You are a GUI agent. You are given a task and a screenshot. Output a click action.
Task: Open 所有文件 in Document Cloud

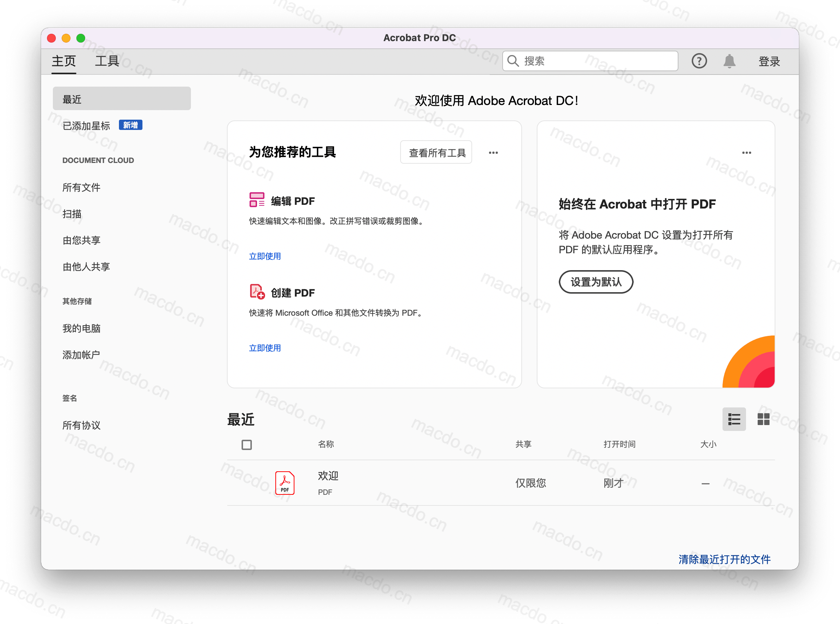(x=81, y=187)
